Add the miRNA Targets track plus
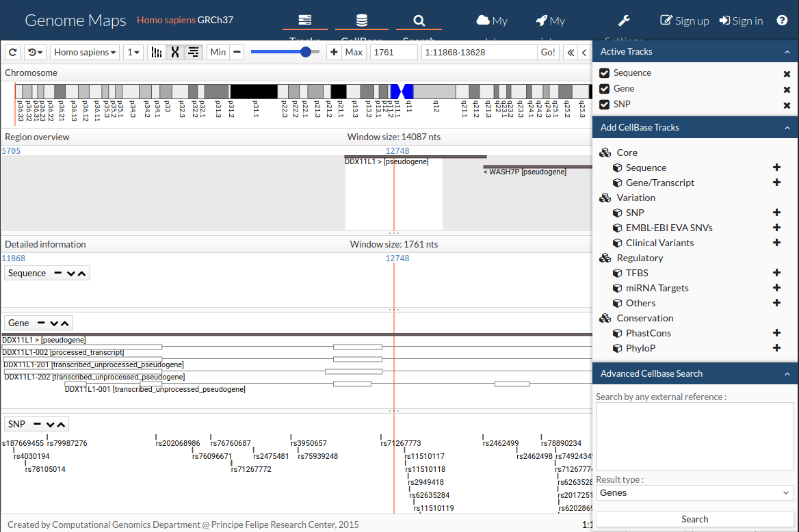799x532 pixels. (776, 288)
